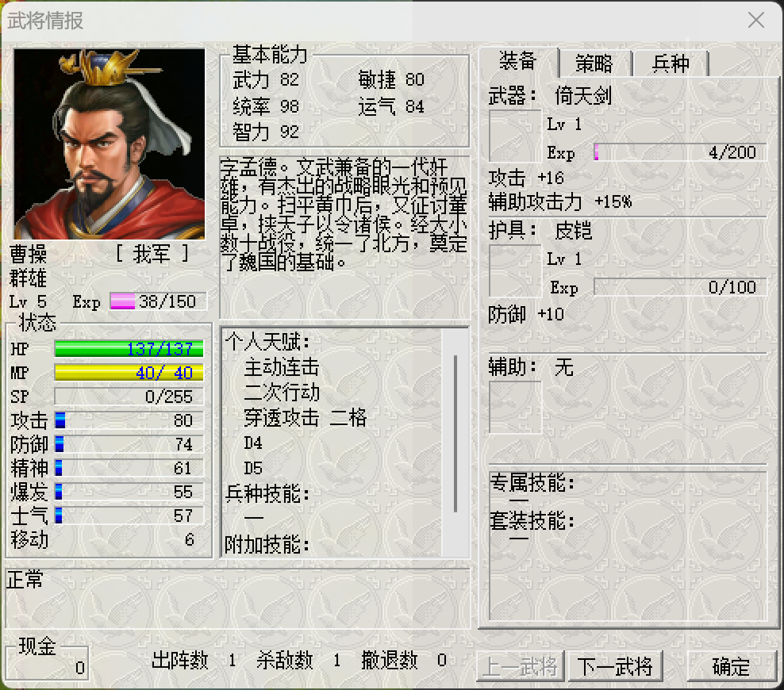The height and width of the screenshot is (690, 784).
Task: Select the 装备 tab
Action: point(518,61)
